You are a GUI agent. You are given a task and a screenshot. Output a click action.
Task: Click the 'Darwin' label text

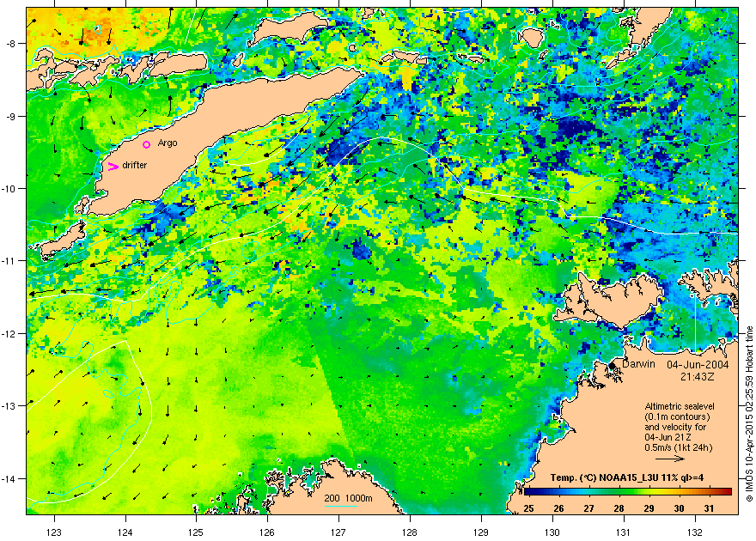(638, 364)
